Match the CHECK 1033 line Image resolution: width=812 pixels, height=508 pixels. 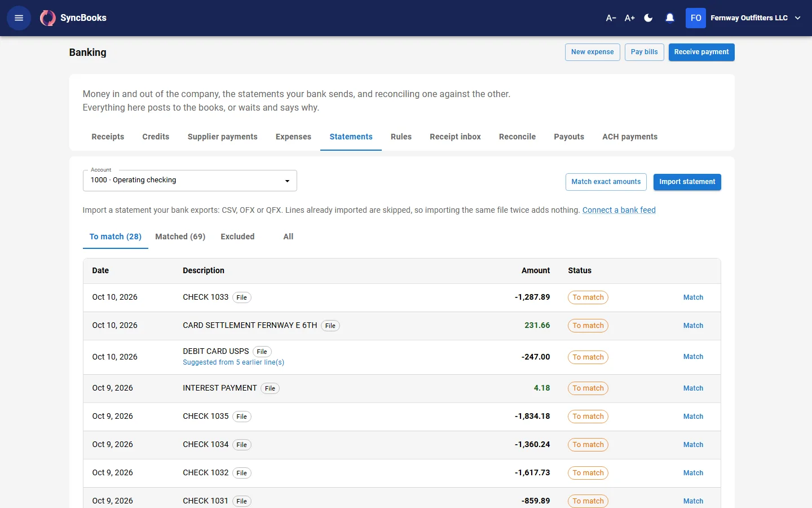click(x=693, y=297)
